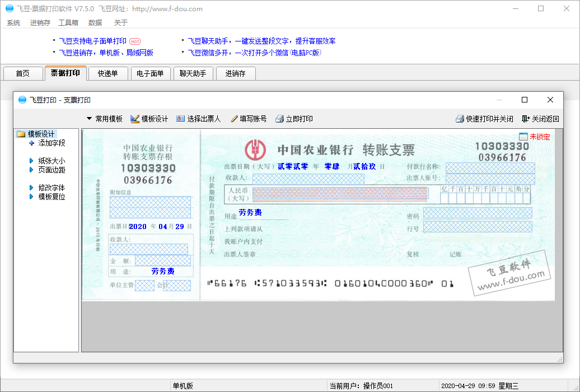Click the 付款行名称 field
The image size is (580, 392).
point(490,168)
